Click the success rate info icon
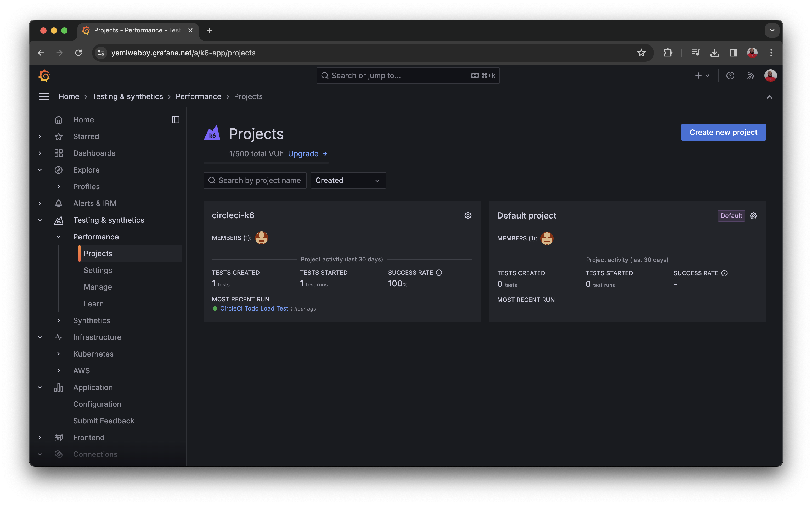This screenshot has height=505, width=812. 439,273
